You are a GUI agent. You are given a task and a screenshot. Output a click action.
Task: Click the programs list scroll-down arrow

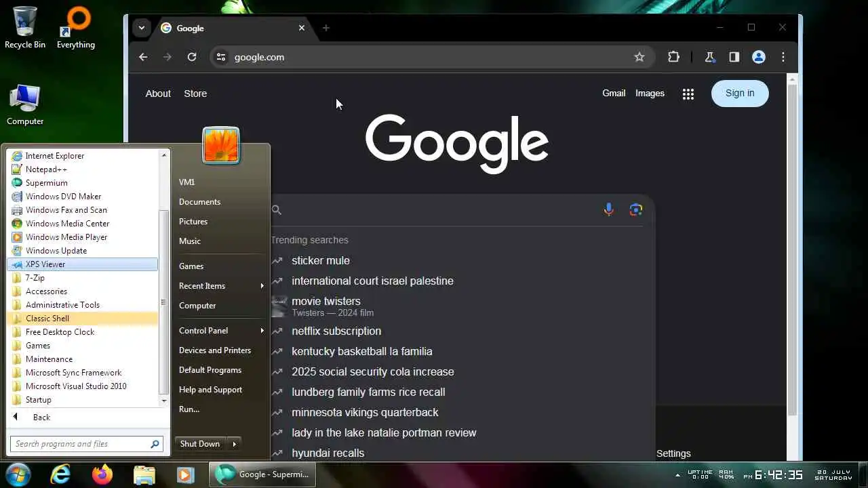tap(163, 401)
